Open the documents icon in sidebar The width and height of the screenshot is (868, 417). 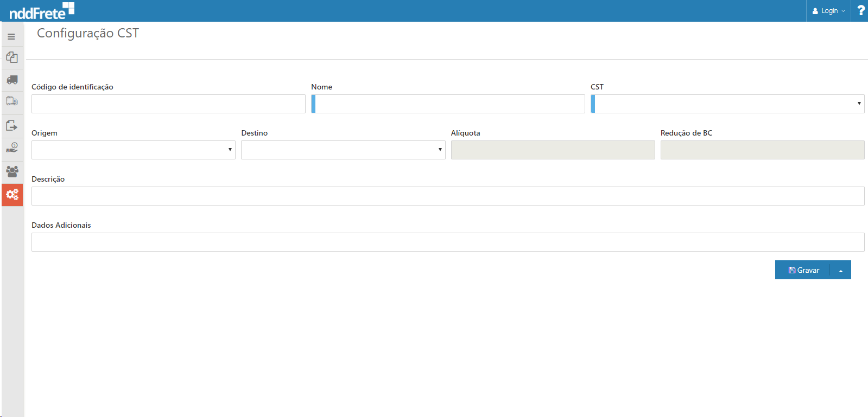click(x=12, y=57)
